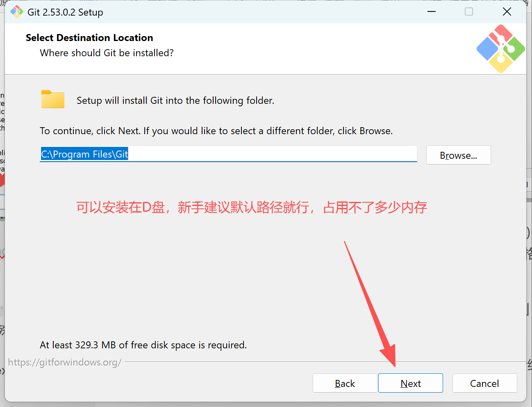Click the yellow folder icon
This screenshot has width=532, height=407.
pos(53,99)
